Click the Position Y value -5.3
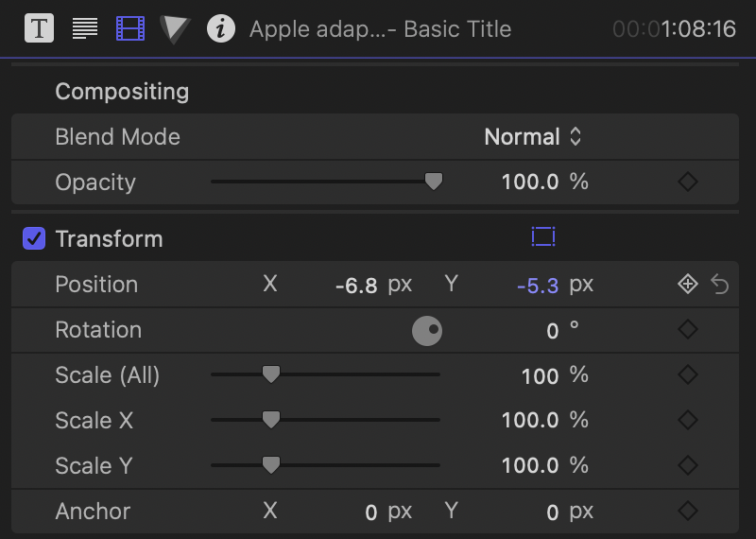The image size is (756, 539). click(x=538, y=286)
